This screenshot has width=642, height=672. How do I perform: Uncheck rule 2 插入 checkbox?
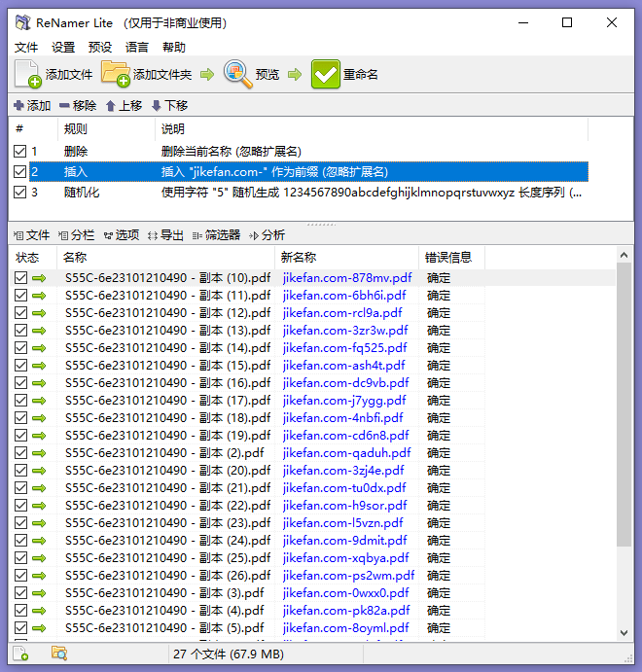click(20, 172)
